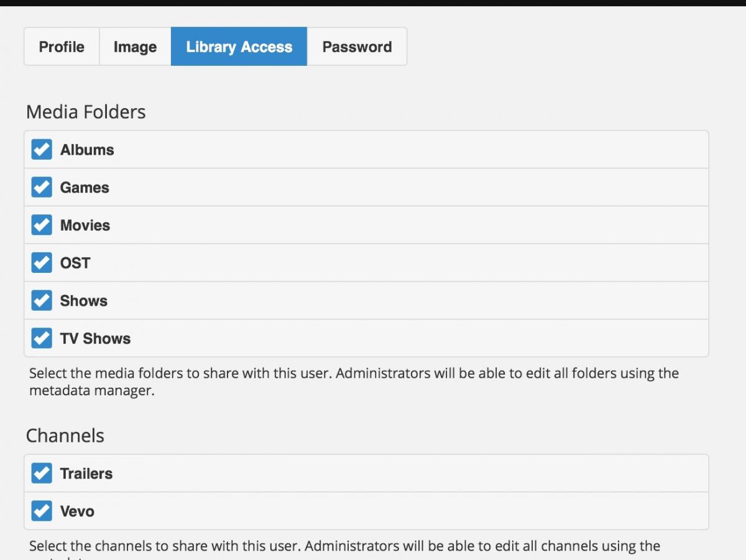Open the Image tab
746x560 pixels.
135,47
